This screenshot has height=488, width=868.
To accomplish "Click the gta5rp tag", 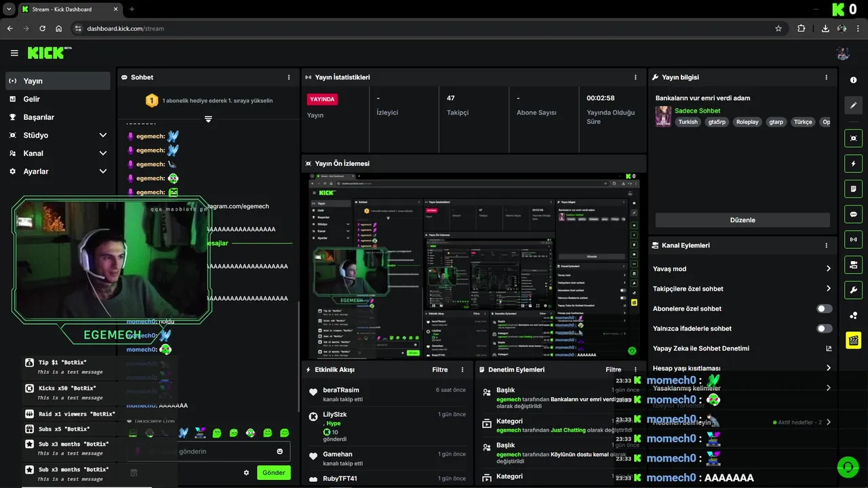I will pyautogui.click(x=717, y=122).
